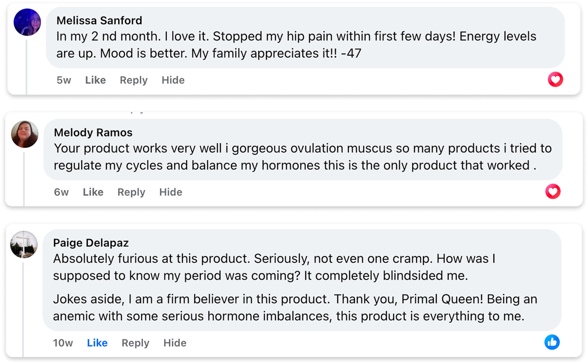Toggle Like on Melissa Sanford's comment
Screen dimensions: 588x364
click(95, 80)
